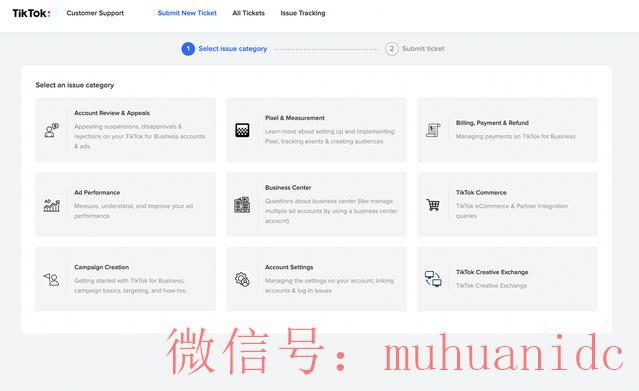Click the Submit ticket step label
Image resolution: width=639 pixels, height=391 pixels.
[x=423, y=49]
